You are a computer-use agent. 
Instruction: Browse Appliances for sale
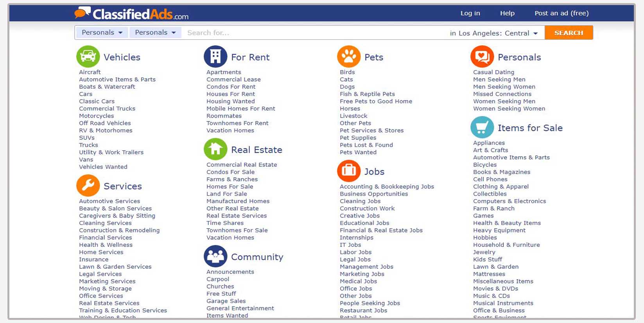click(x=489, y=143)
